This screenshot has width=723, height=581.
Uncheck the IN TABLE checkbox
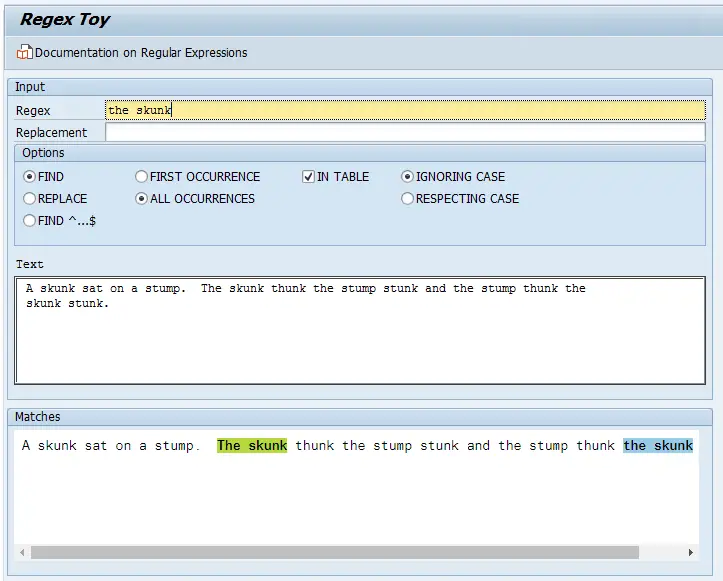308,177
